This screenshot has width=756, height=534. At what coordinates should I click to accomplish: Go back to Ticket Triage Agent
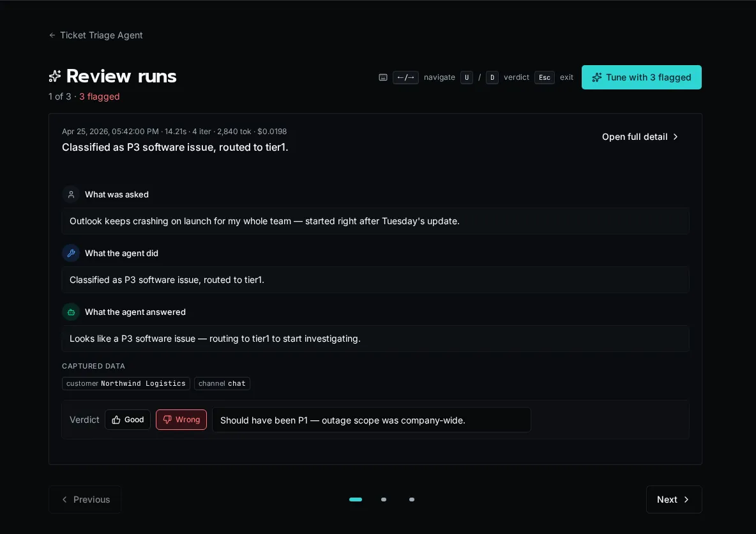[96, 35]
